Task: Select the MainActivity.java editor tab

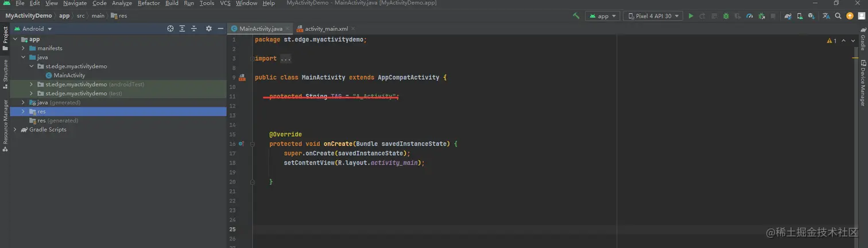Action: pyautogui.click(x=261, y=29)
